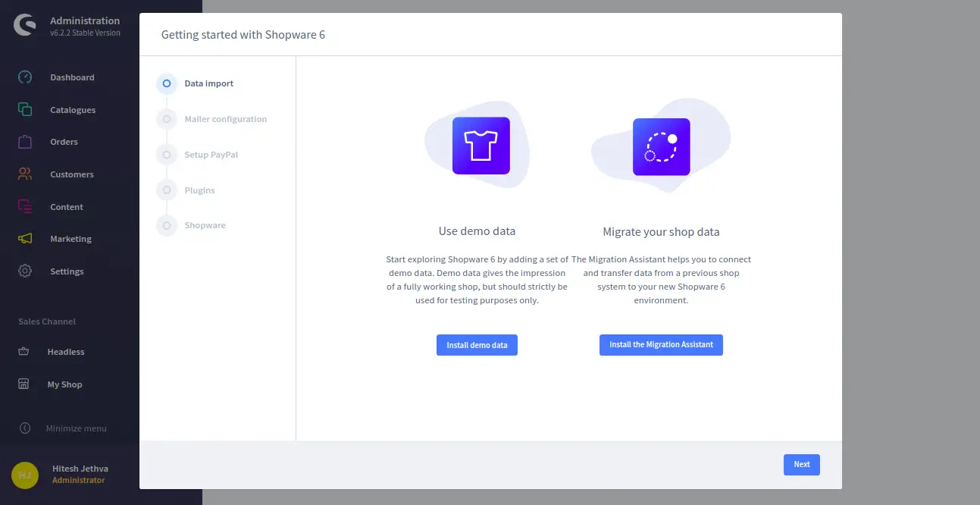Click the 'v6.2.2 Stable Version' text
Image resolution: width=980 pixels, height=505 pixels.
click(x=85, y=33)
